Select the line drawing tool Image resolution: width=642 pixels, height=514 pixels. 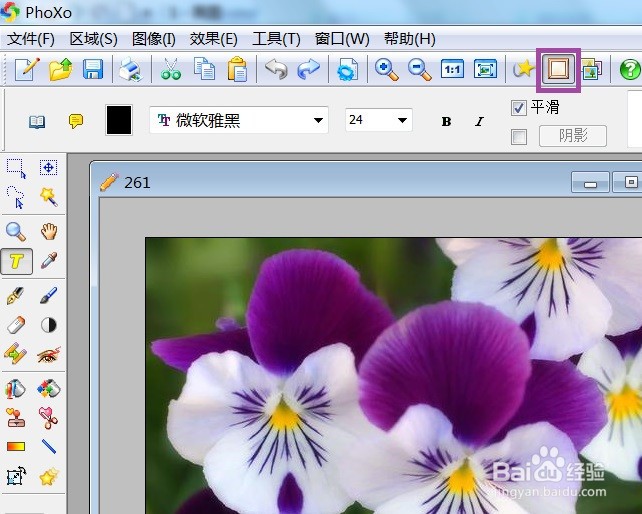[48, 446]
